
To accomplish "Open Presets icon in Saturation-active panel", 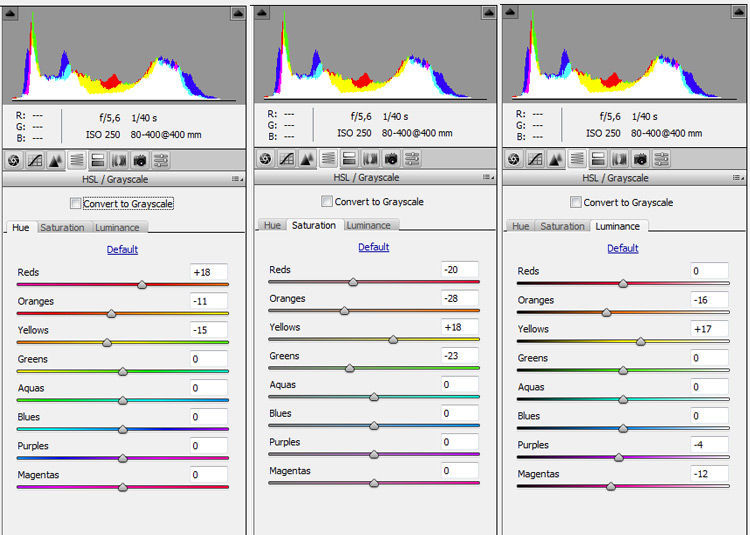I will (412, 158).
